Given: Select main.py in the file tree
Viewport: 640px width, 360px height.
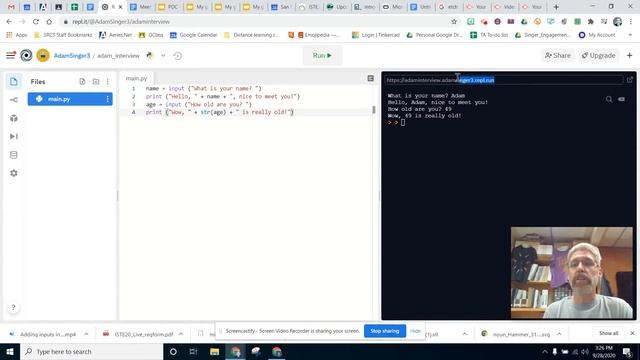Looking at the screenshot, I should click(x=70, y=99).
